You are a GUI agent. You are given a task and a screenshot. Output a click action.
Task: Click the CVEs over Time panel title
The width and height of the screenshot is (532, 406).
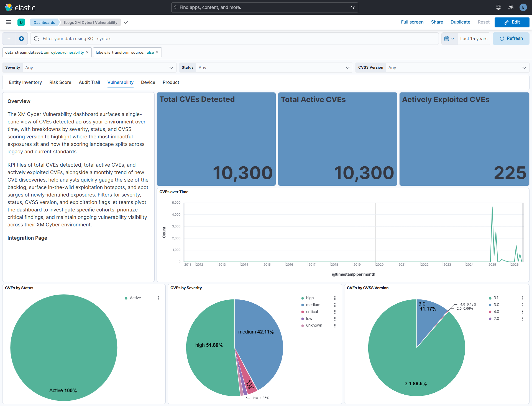click(x=174, y=192)
